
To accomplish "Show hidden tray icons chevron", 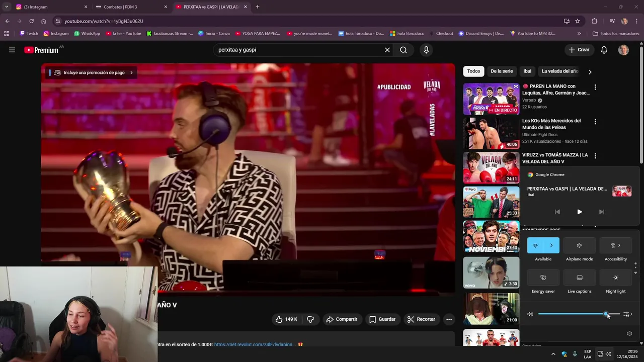I will (553, 354).
